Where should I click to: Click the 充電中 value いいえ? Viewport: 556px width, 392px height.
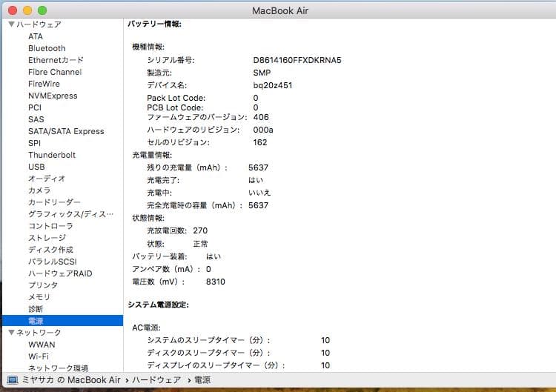[x=259, y=193]
